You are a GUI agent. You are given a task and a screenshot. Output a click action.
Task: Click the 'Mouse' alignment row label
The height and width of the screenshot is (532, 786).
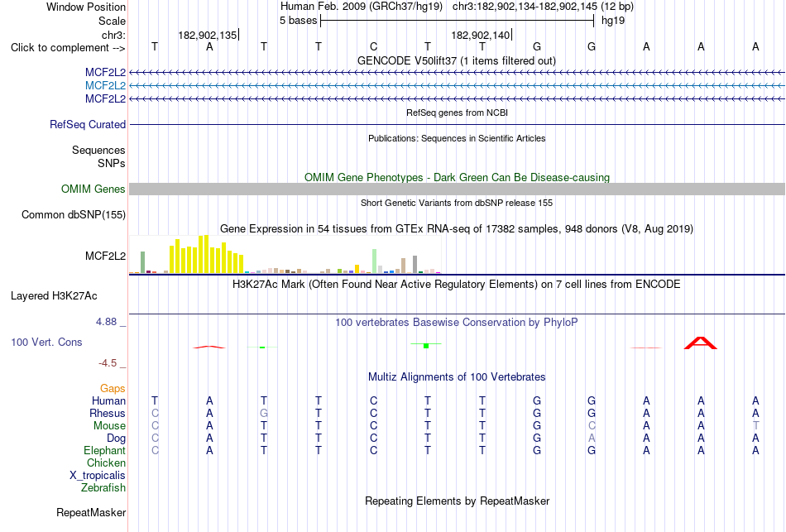(x=109, y=426)
